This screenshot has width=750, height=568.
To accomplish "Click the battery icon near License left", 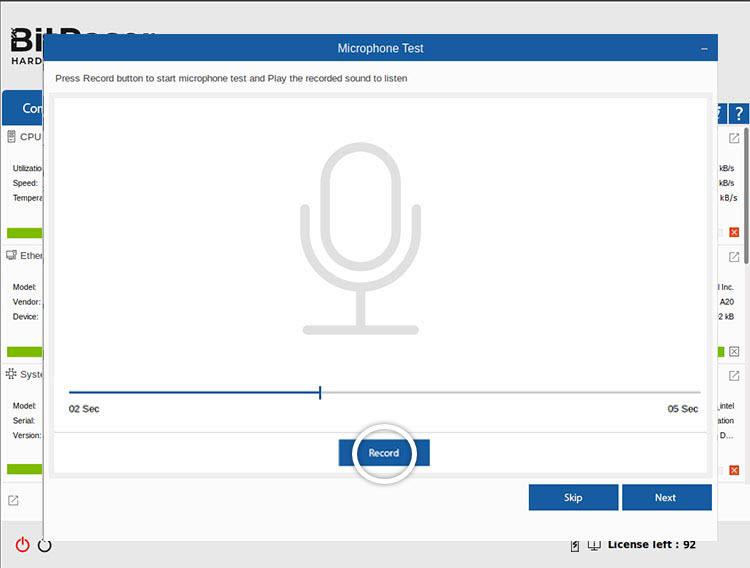I will pyautogui.click(x=575, y=545).
